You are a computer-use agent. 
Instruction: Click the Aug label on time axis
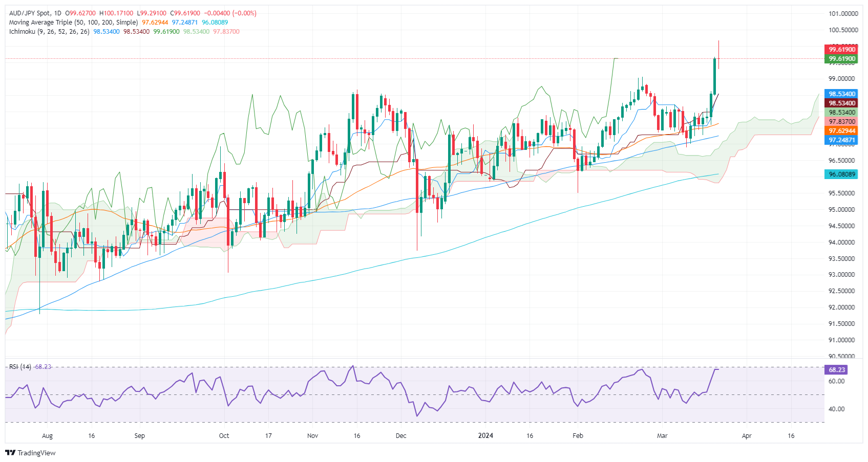pyautogui.click(x=47, y=436)
